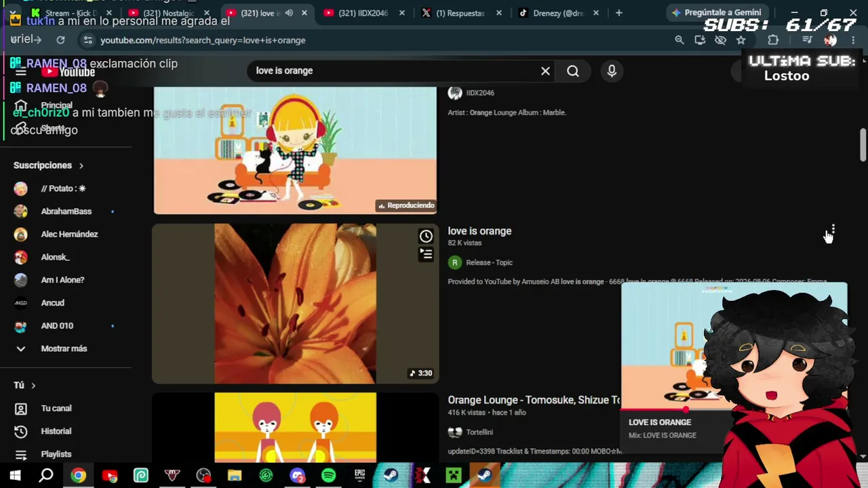
Task: Reload the current YouTube page
Action: (60, 40)
